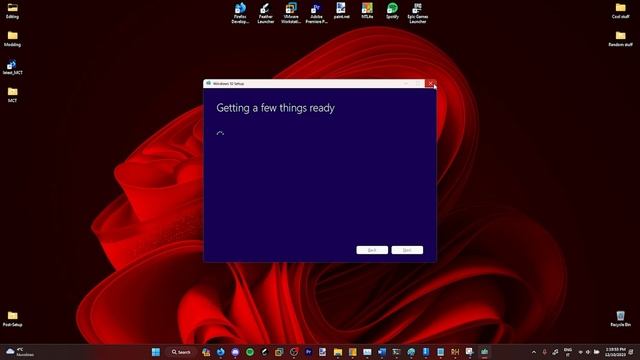Click the Windows 10 Setup title bar icon
This screenshot has width=640, height=360.
pos(209,83)
